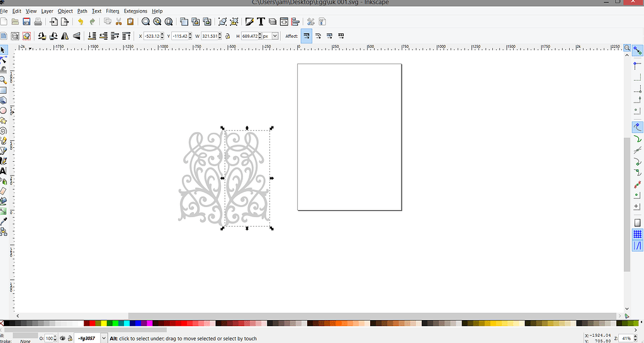Open the File menu
Image resolution: width=644 pixels, height=343 pixels.
tap(4, 11)
